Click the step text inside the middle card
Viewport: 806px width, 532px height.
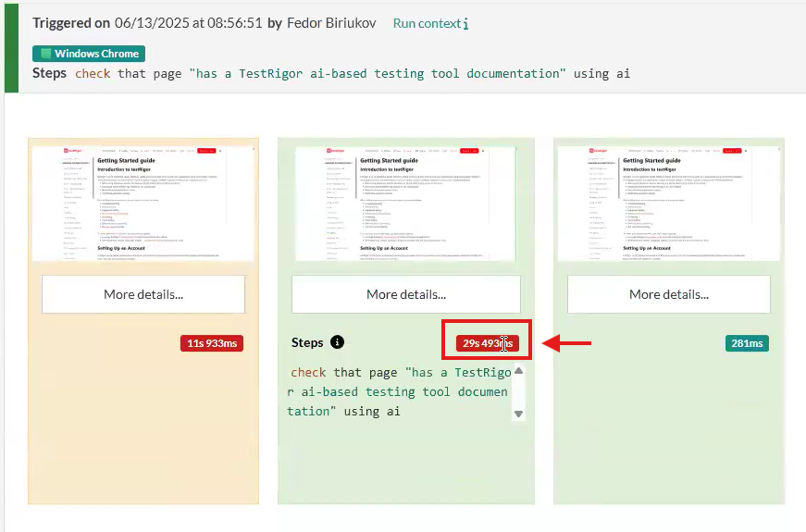point(400,391)
